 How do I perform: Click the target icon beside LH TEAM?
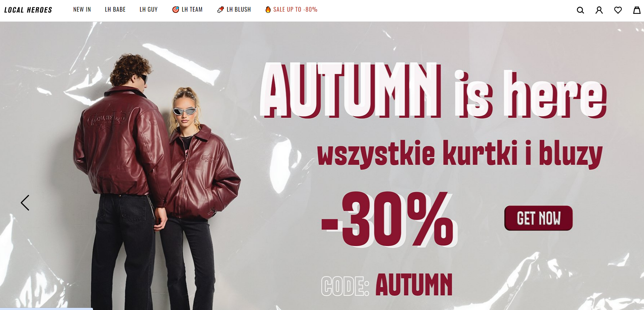[x=176, y=9]
